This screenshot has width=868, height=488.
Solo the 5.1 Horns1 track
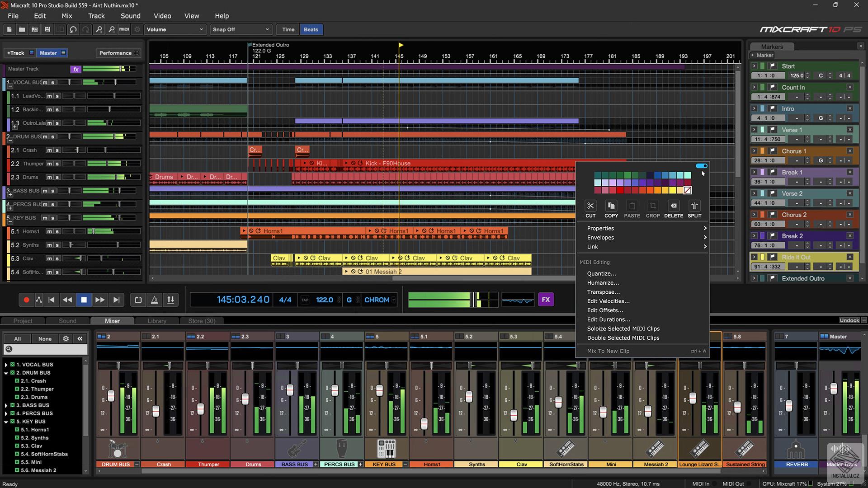tap(57, 231)
